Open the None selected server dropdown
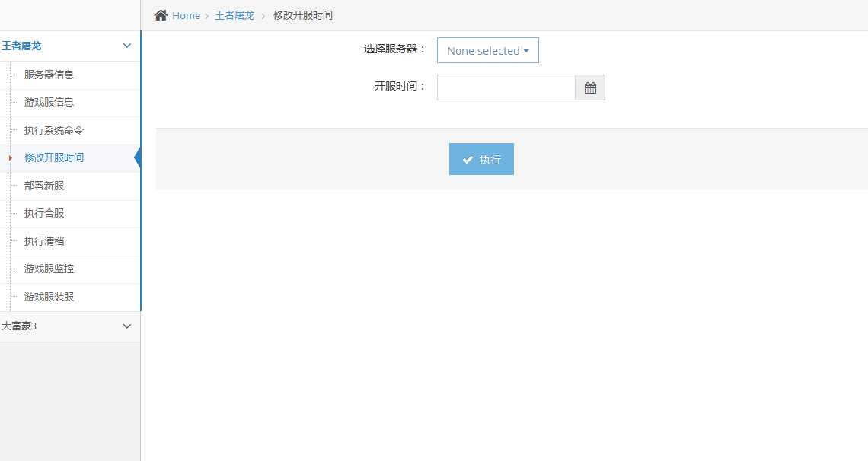 click(x=487, y=50)
